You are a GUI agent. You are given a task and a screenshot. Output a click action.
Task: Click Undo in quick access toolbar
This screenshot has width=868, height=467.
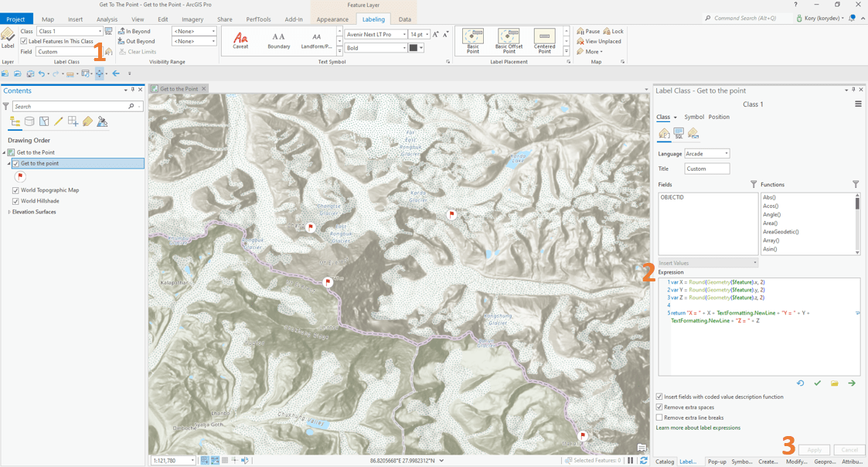[x=42, y=73]
